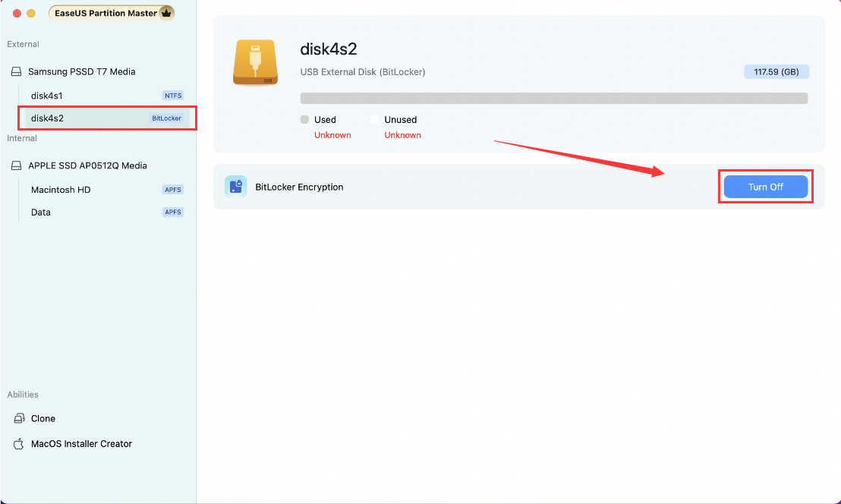Select APPLE SSD AP0512Q Media drive
841x504 pixels.
pos(87,165)
